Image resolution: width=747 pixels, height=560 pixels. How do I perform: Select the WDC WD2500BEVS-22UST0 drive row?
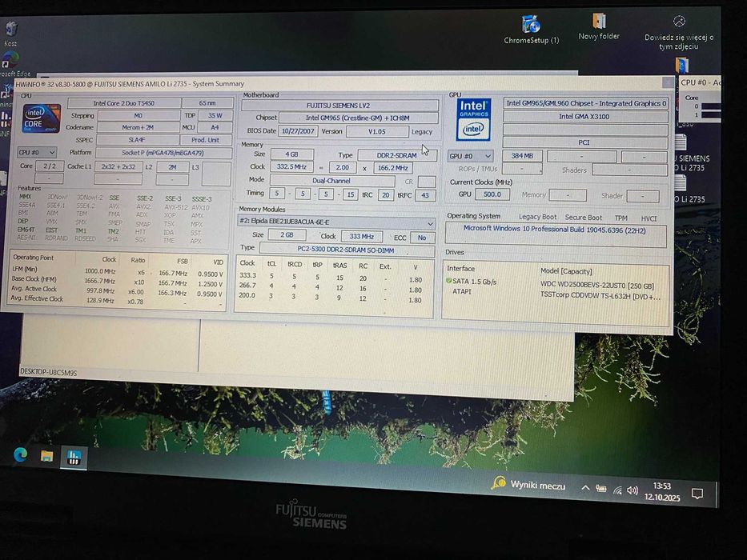pos(555,283)
